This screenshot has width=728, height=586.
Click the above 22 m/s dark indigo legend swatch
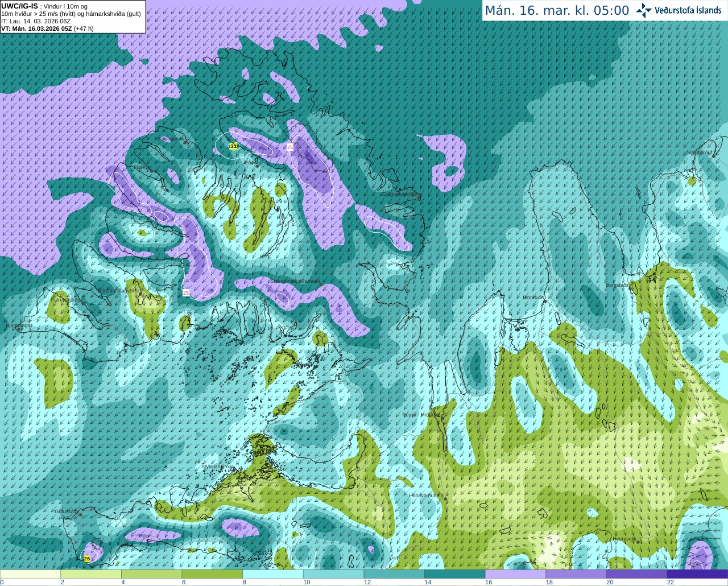(x=697, y=574)
